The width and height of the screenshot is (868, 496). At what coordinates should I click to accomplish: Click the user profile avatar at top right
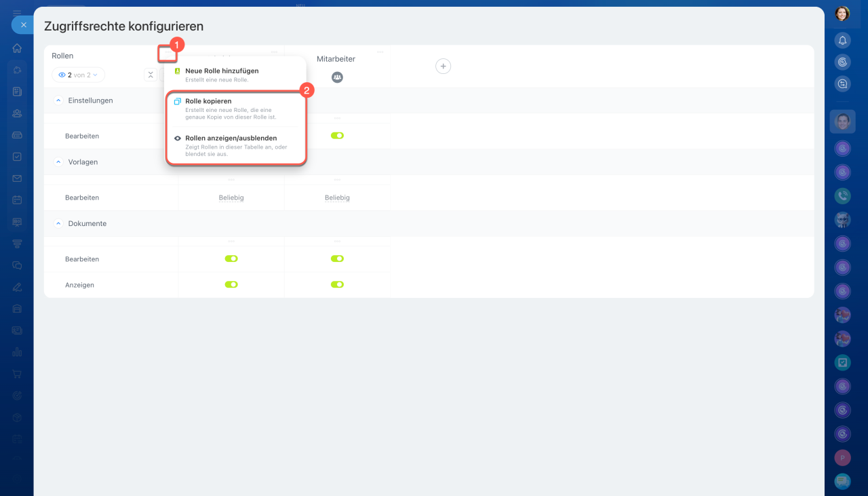click(x=842, y=14)
